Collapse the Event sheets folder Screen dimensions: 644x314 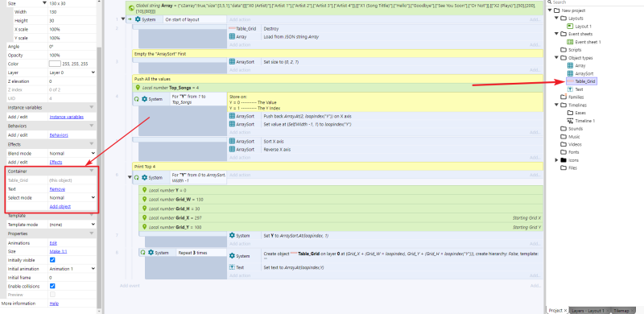point(556,34)
